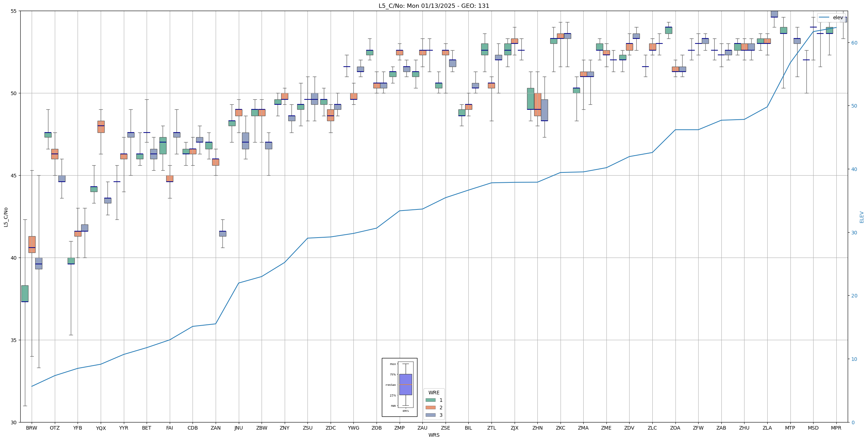Select the BRW station tick label
This screenshot has width=868, height=441.
32,428
